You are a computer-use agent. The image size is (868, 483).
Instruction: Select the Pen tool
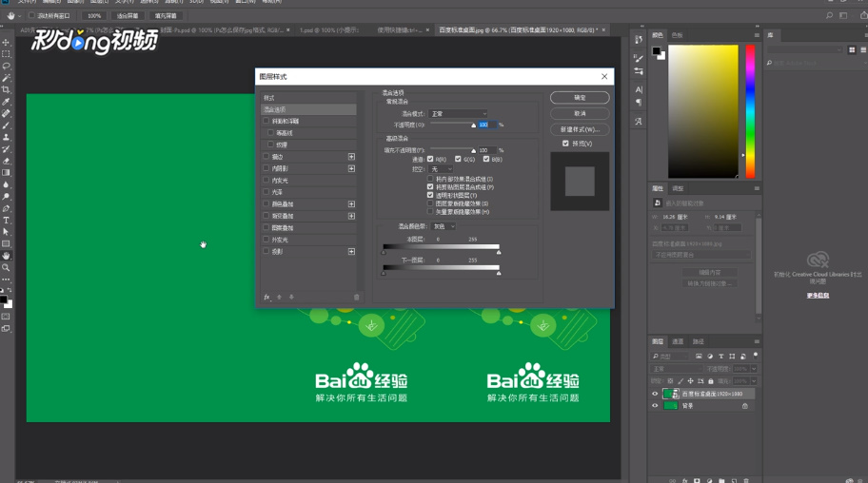(x=6, y=208)
